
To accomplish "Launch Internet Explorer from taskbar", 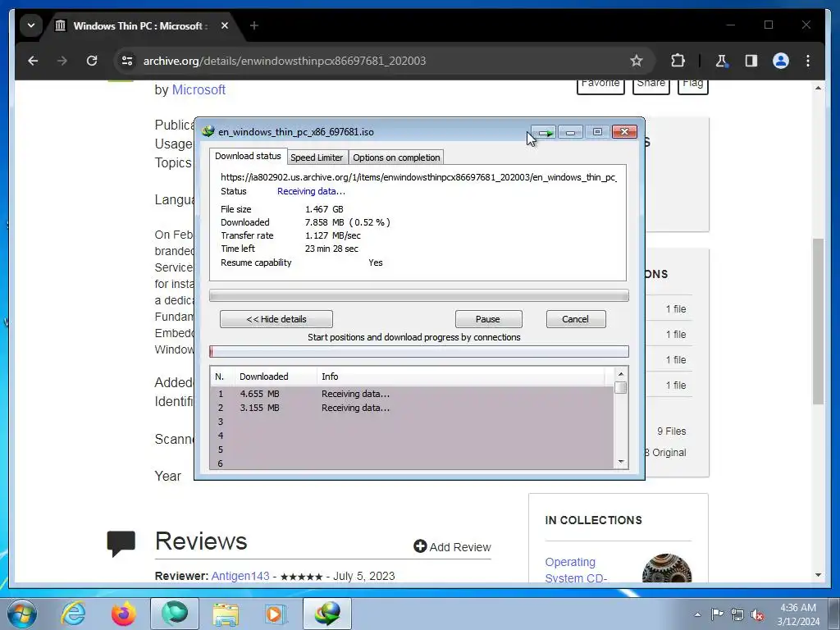I will pos(73,614).
